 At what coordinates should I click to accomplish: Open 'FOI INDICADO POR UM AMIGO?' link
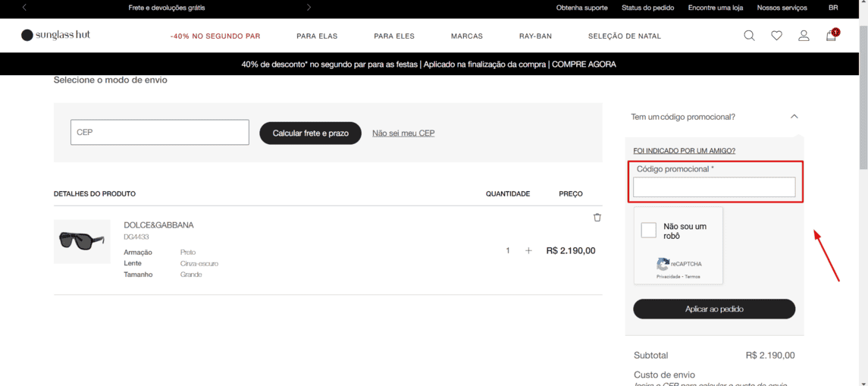(685, 151)
